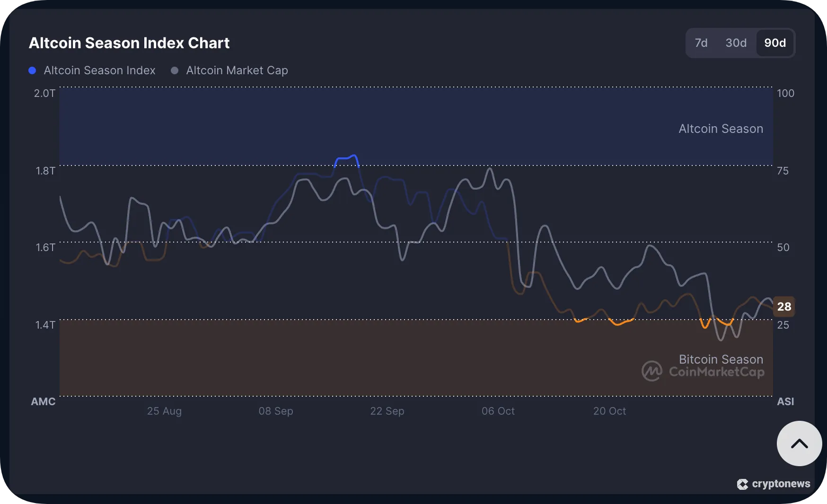Click the blue Altcoin Season Index legend dot
The height and width of the screenshot is (504, 827).
click(x=32, y=70)
